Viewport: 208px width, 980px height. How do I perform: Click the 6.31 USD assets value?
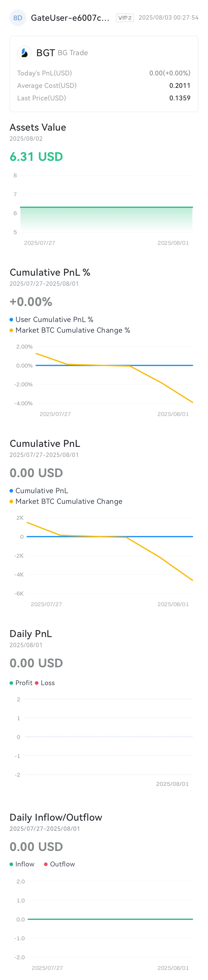pos(36,157)
